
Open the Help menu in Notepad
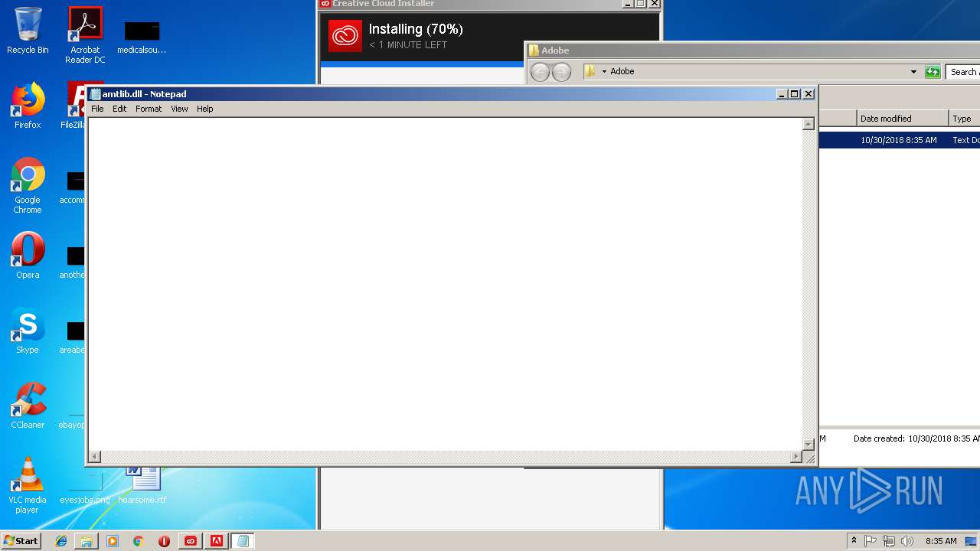click(204, 109)
